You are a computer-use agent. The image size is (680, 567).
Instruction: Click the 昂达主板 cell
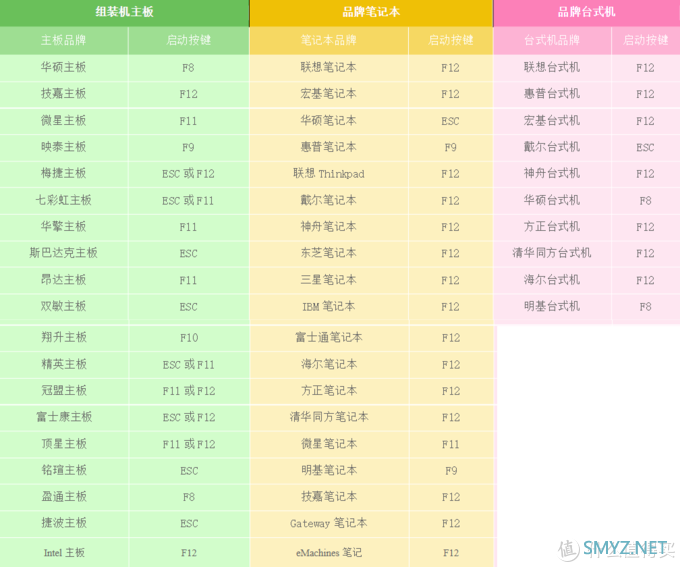tap(63, 280)
